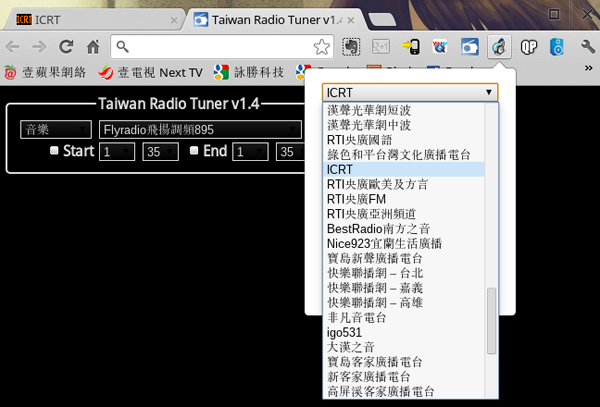The height and width of the screenshot is (407, 600).
Task: Reload the current page
Action: [x=66, y=47]
